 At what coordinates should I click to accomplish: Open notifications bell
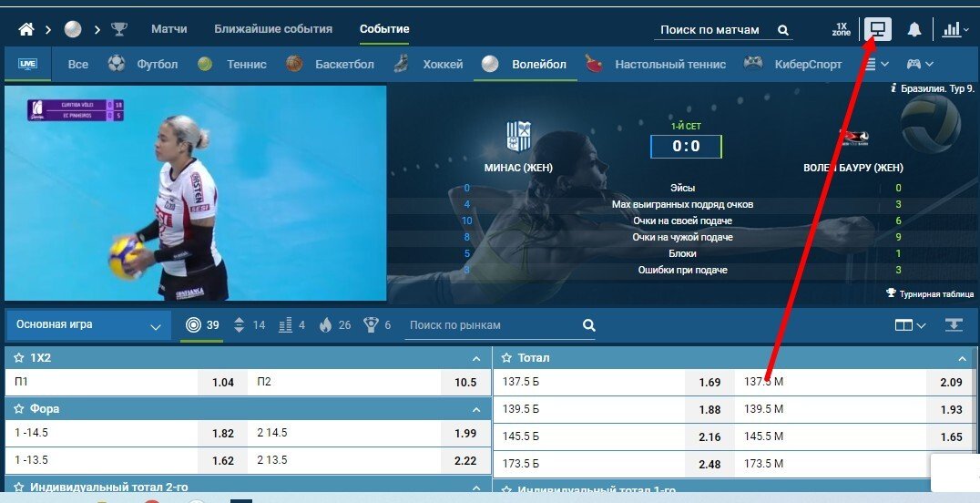click(914, 30)
